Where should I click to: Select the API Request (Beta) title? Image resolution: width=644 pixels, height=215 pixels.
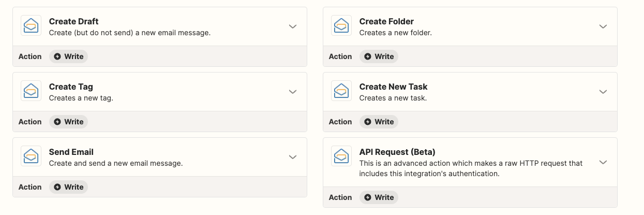coord(397,152)
